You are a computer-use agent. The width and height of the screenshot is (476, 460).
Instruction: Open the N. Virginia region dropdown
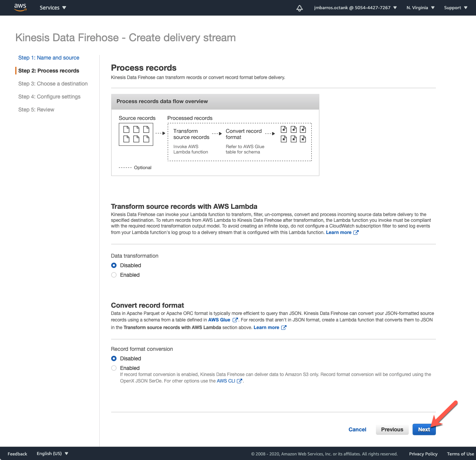tap(421, 8)
